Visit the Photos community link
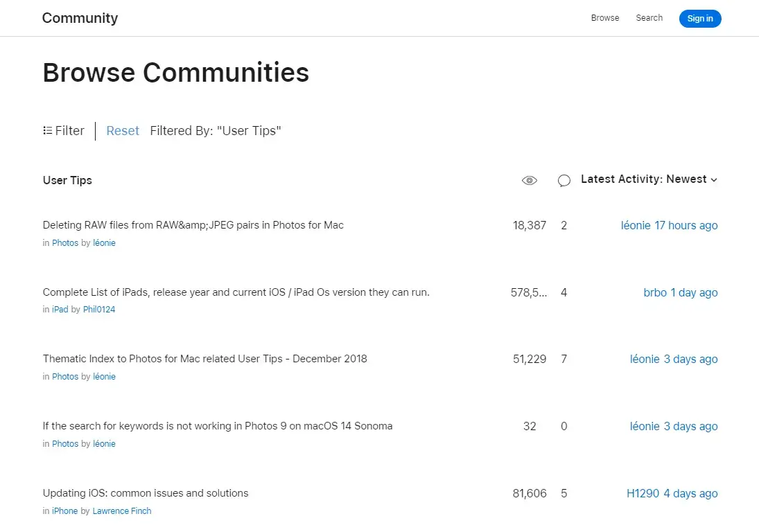This screenshot has width=759, height=532. coord(64,242)
